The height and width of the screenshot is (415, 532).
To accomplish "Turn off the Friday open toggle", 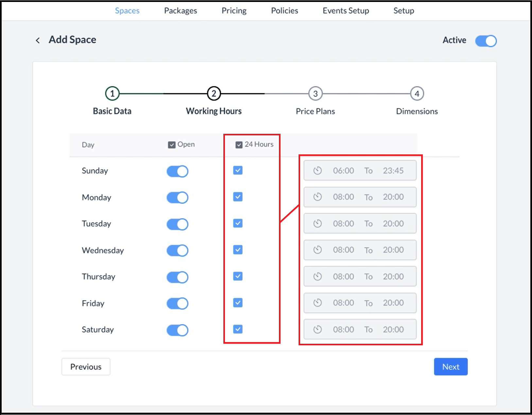I will 177,303.
